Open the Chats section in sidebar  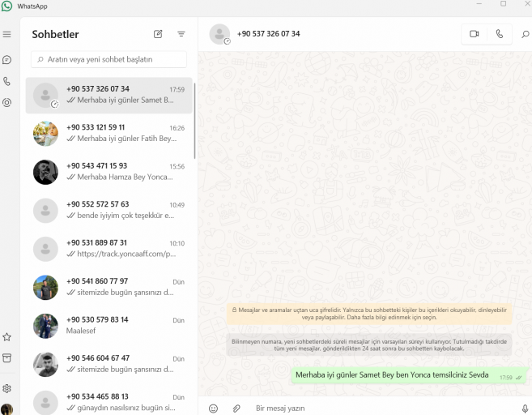point(6,60)
